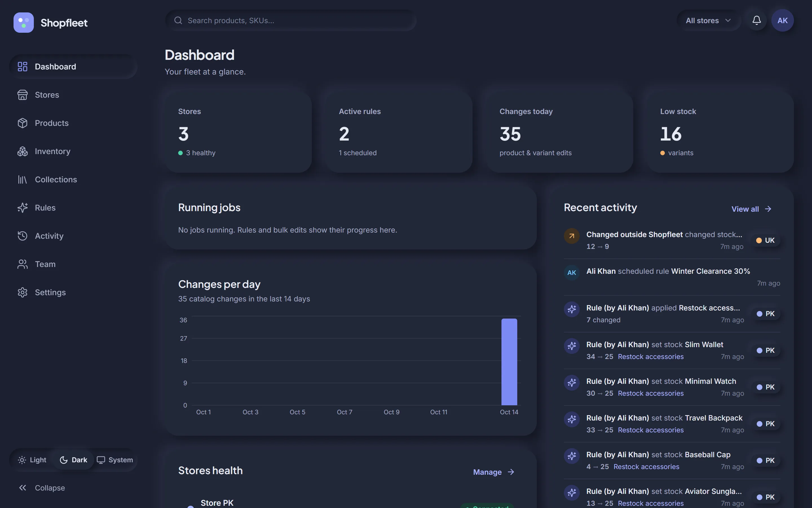Click Manage link in Stores health

(x=494, y=472)
